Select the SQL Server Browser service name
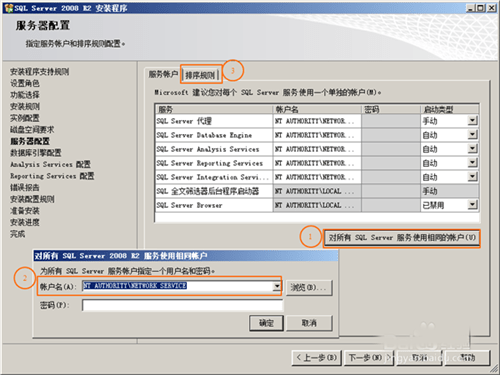Image resolution: width=500 pixels, height=375 pixels. tap(189, 205)
